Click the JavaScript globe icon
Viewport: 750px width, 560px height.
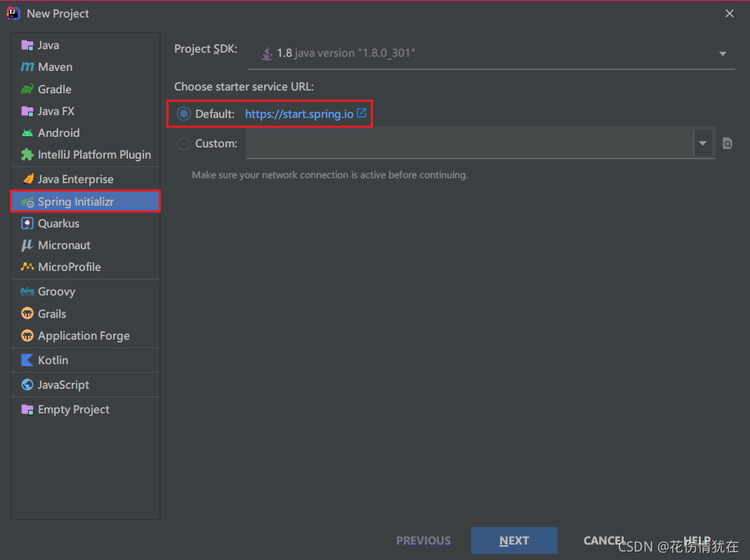pos(27,385)
